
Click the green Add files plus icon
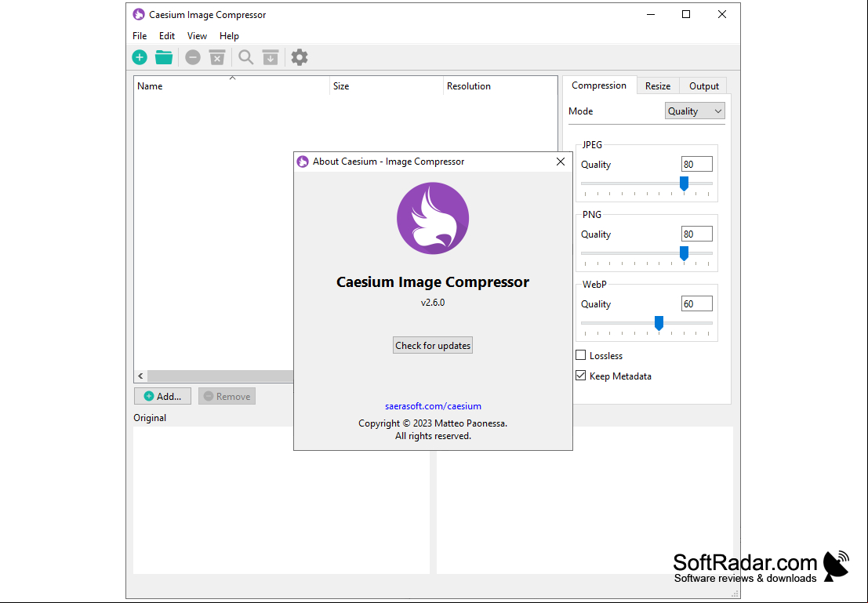coord(140,57)
